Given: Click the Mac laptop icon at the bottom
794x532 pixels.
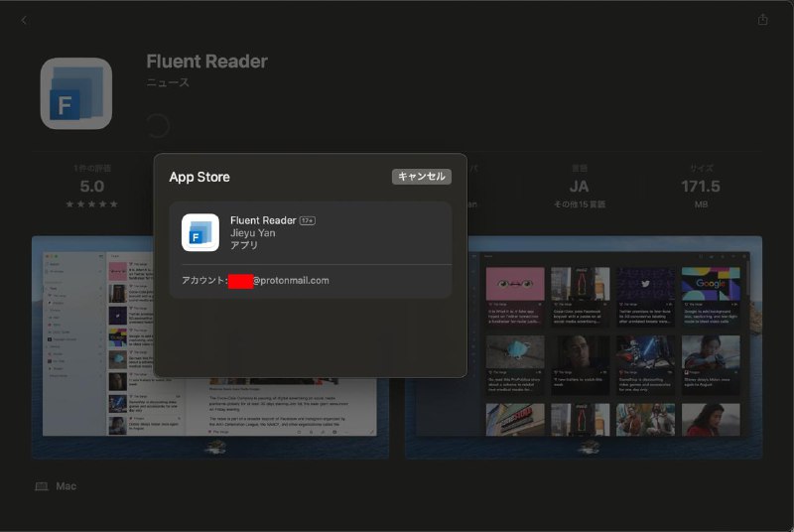Looking at the screenshot, I should [42, 486].
